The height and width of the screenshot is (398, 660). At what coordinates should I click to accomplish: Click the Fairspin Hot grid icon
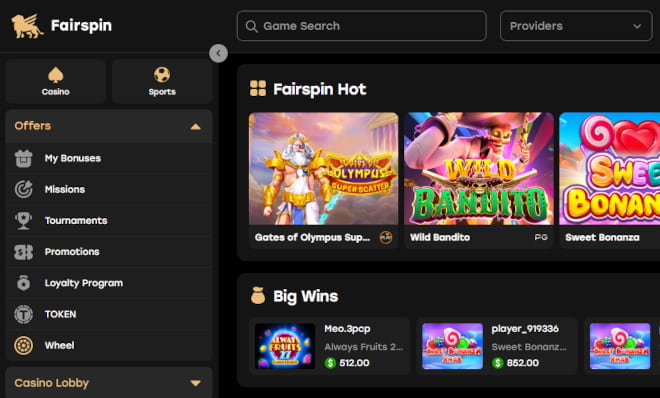tap(258, 89)
